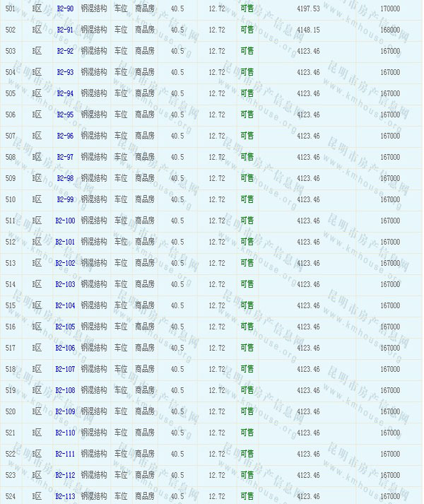Select the B2-110 link
Image resolution: width=424 pixels, height=504 pixels.
click(x=65, y=433)
